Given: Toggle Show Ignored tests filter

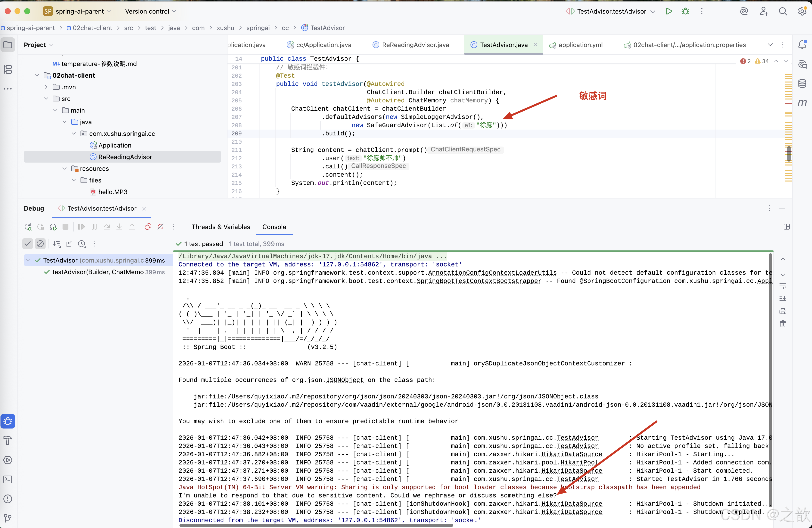Looking at the screenshot, I should (40, 244).
